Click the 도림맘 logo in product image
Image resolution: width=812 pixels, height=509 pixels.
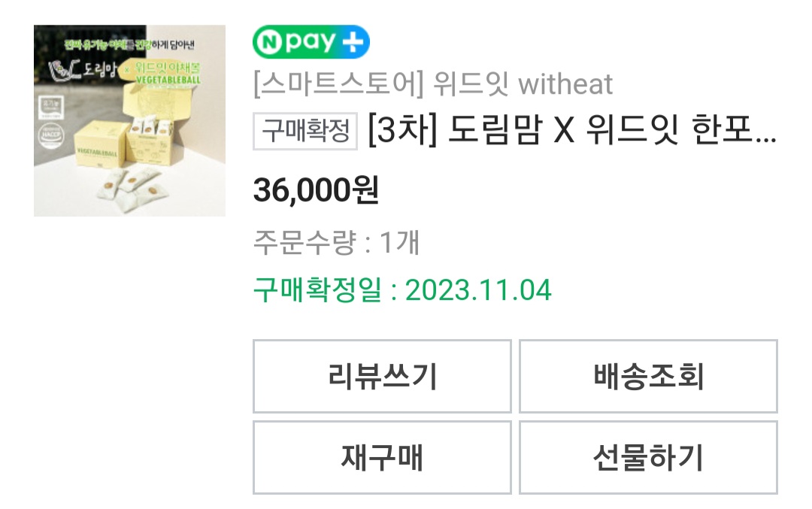pyautogui.click(x=83, y=69)
